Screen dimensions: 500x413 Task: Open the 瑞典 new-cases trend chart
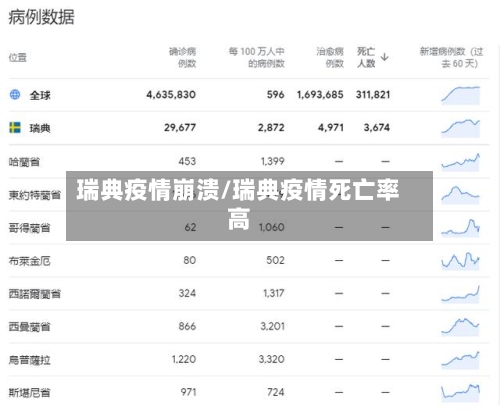(x=461, y=128)
